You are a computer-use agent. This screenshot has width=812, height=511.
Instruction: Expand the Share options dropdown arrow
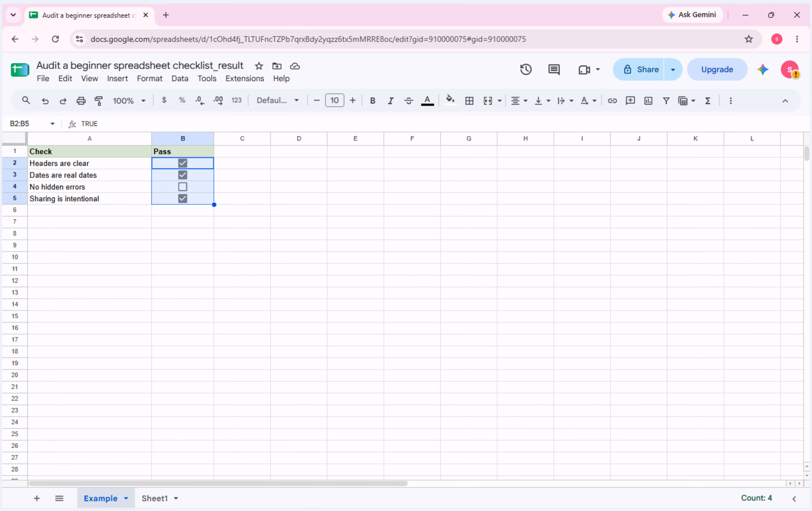[673, 70]
